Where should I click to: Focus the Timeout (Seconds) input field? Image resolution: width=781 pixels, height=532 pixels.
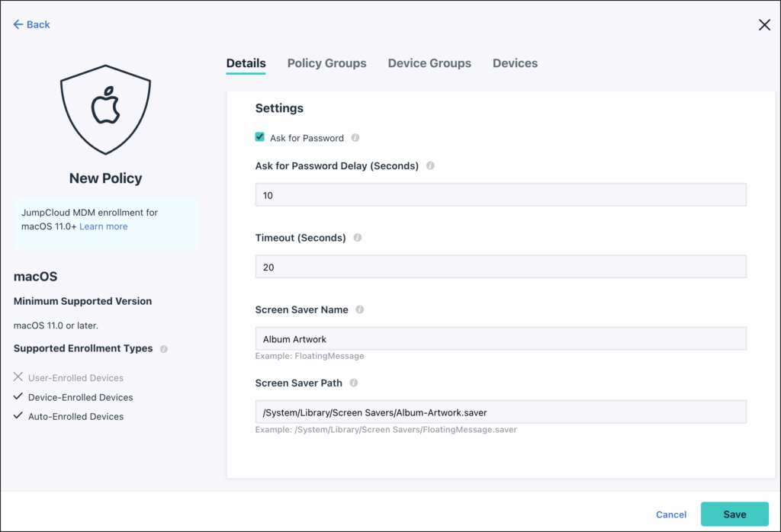pyautogui.click(x=500, y=268)
